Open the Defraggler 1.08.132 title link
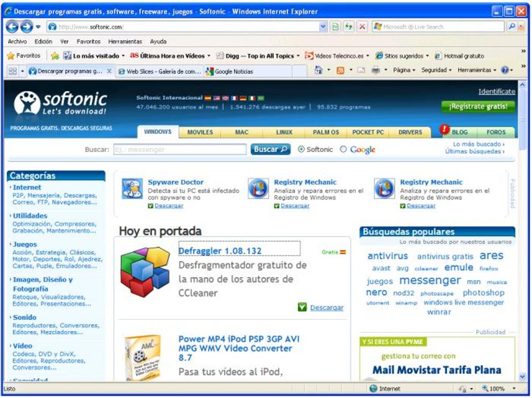Viewport: 532px width, 398px height. pos(220,251)
